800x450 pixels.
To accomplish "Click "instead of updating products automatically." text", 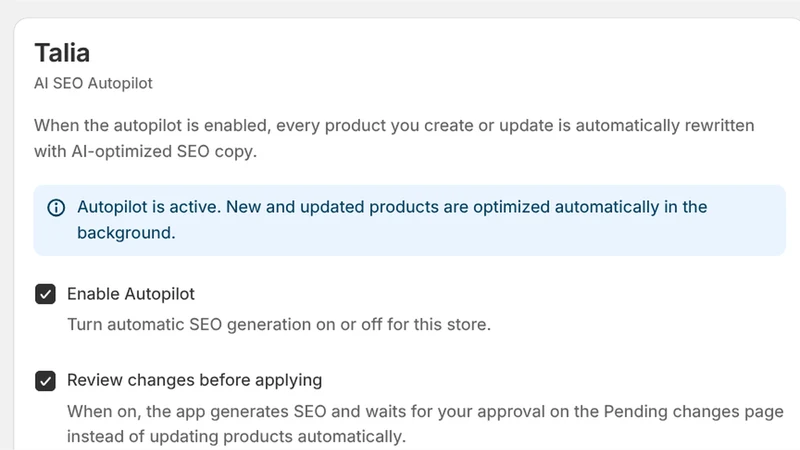I will pyautogui.click(x=236, y=437).
